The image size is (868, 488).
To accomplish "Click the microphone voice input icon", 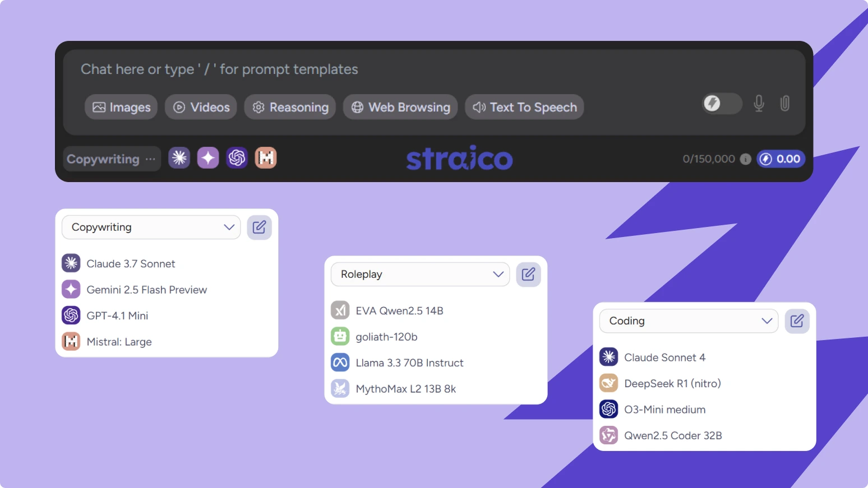I will [759, 104].
